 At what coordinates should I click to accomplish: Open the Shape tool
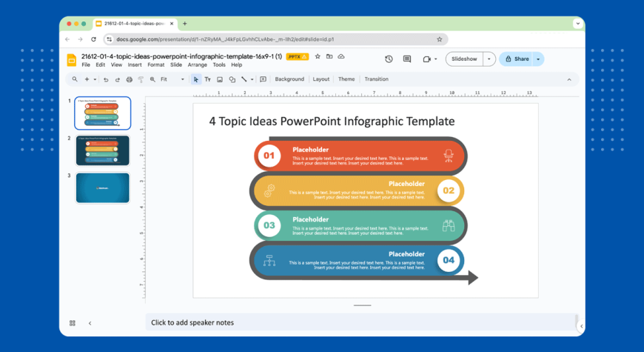[232, 79]
